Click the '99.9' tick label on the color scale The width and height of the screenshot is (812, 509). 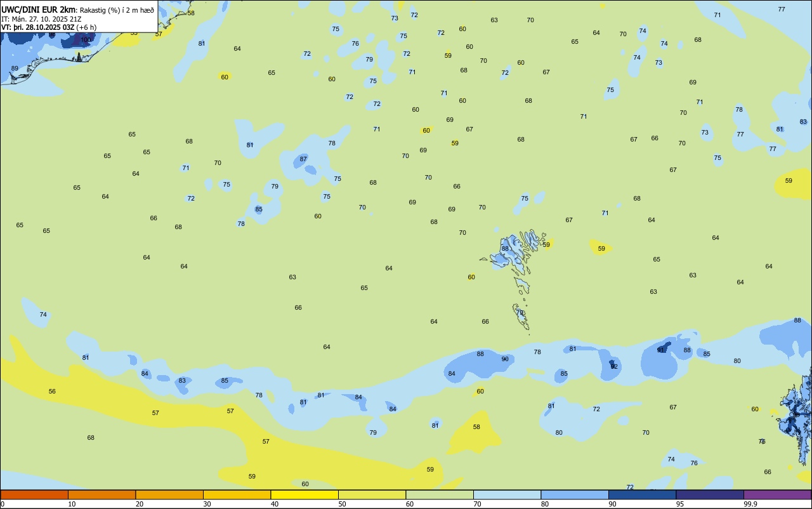[x=750, y=504]
